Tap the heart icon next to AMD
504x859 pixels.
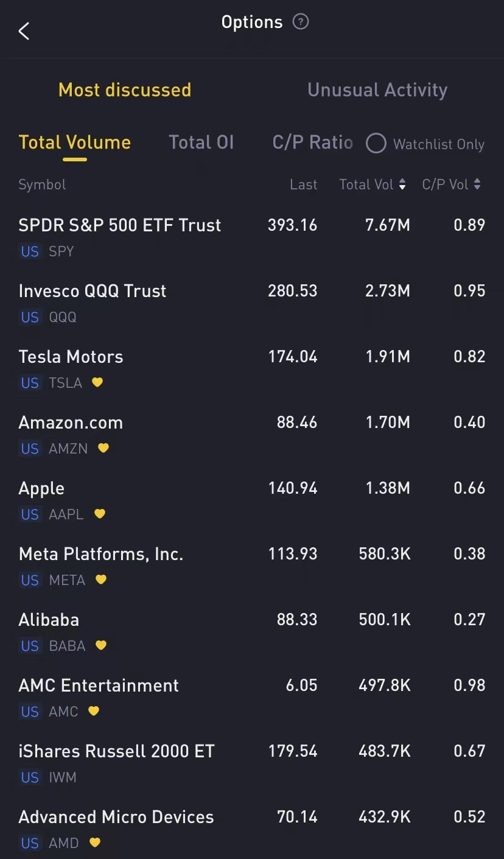pos(95,843)
